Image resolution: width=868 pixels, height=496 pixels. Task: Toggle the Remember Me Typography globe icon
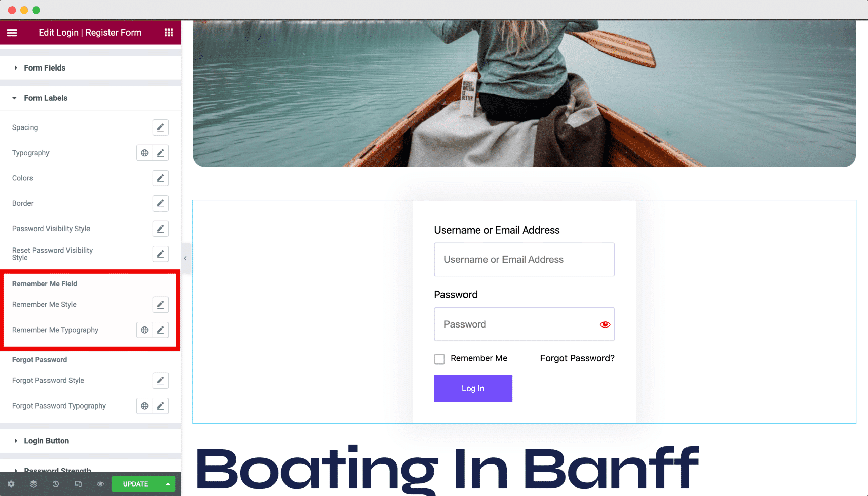coord(144,330)
